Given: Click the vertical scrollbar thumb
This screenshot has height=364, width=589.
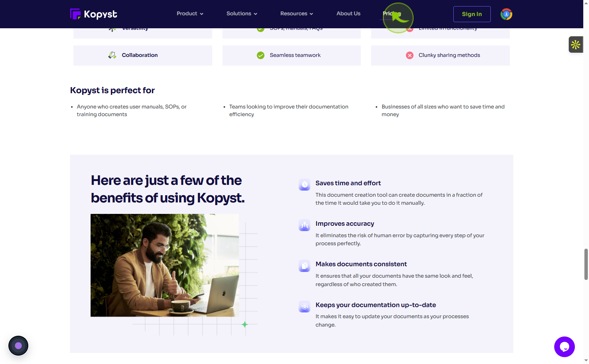Looking at the screenshot, I should tap(586, 264).
